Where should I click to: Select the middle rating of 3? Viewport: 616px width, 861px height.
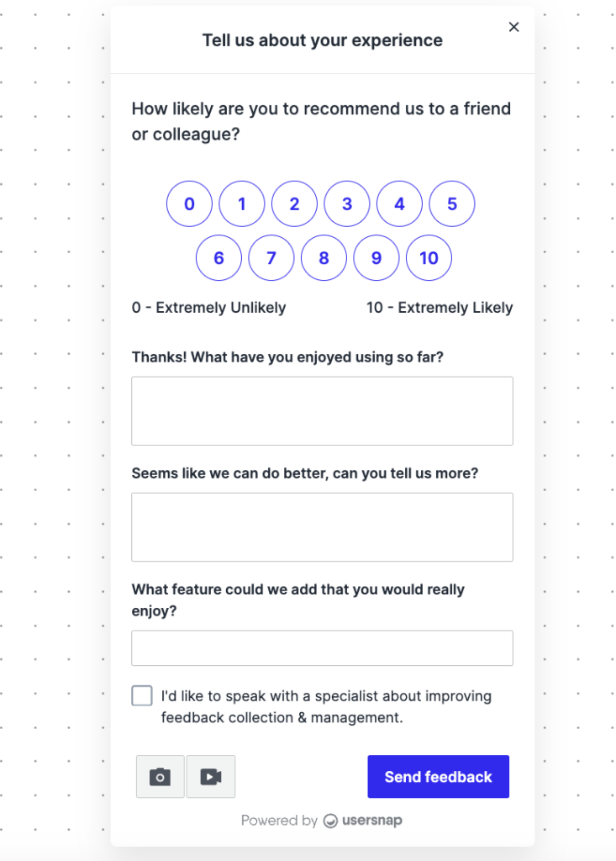tap(347, 203)
